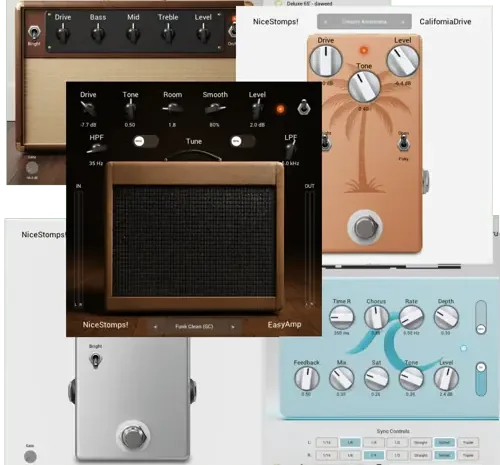Click the Chorus knob on the delay
Viewport: 500px width, 465px height.
click(376, 318)
